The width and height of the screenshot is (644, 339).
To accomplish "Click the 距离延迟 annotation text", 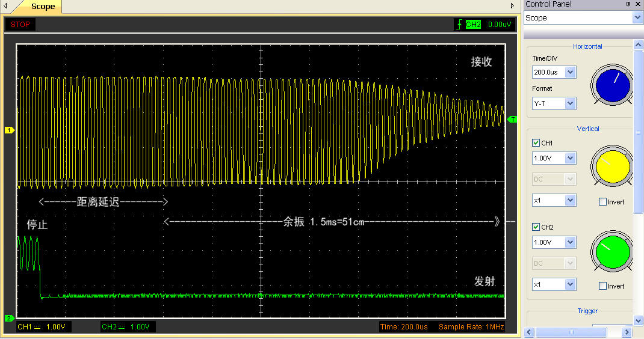I will pos(98,201).
